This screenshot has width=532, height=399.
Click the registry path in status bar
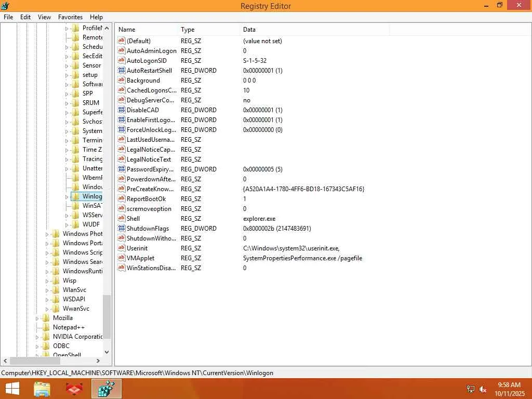pos(137,373)
